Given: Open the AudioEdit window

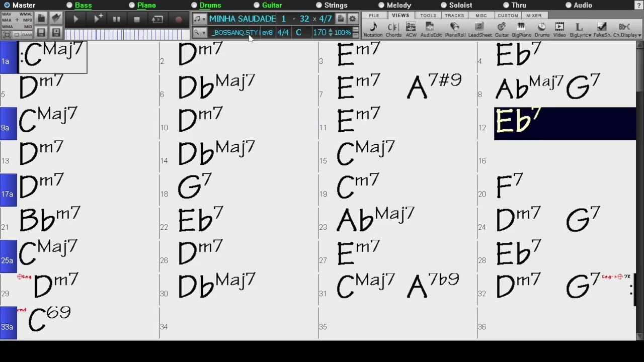Looking at the screenshot, I should [431, 30].
